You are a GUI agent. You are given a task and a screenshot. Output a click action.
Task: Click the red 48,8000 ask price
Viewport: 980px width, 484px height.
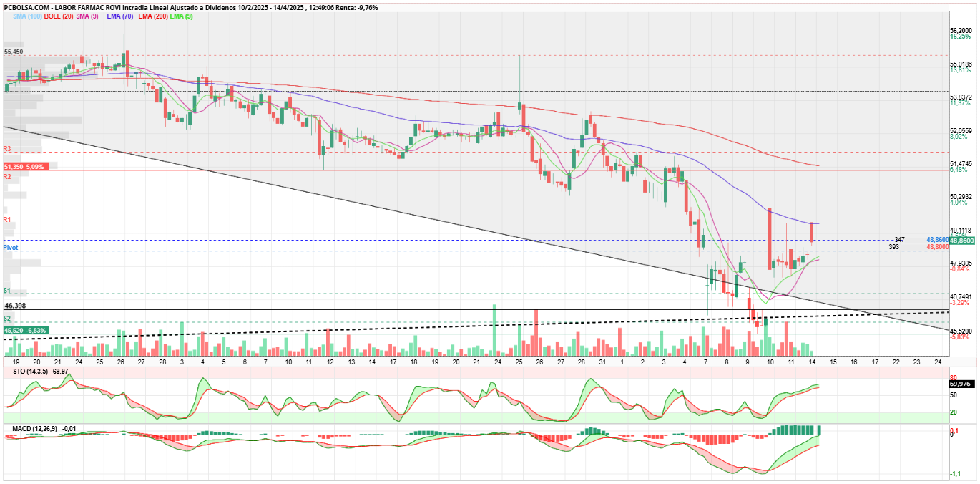936,246
